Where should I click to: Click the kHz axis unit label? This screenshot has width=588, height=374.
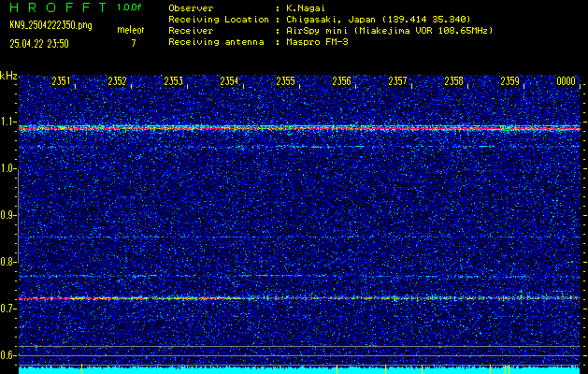coord(8,76)
